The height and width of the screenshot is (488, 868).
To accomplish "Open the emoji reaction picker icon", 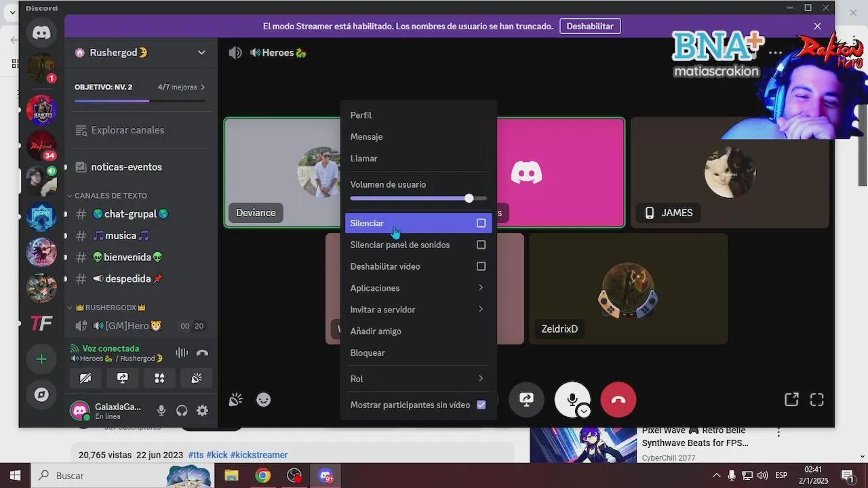I will pyautogui.click(x=264, y=400).
